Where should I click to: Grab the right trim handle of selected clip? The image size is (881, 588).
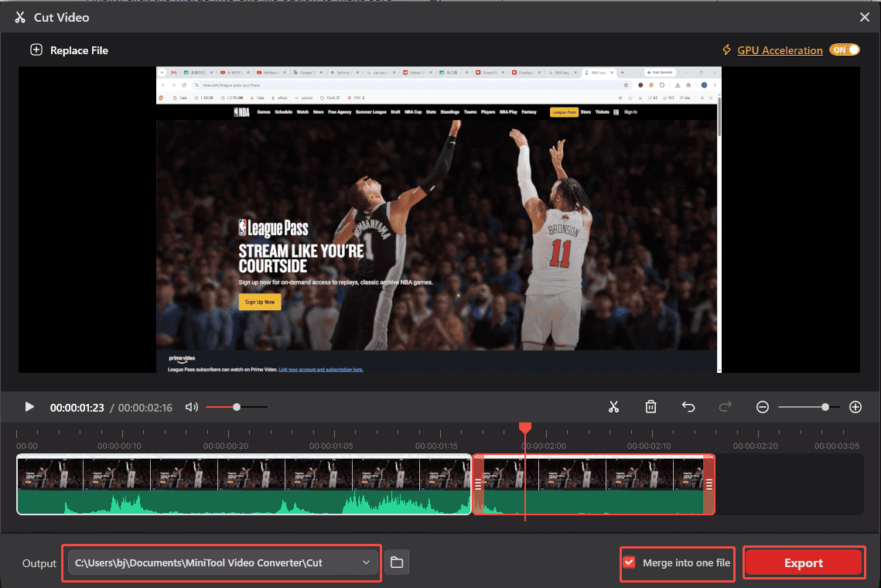pos(709,484)
